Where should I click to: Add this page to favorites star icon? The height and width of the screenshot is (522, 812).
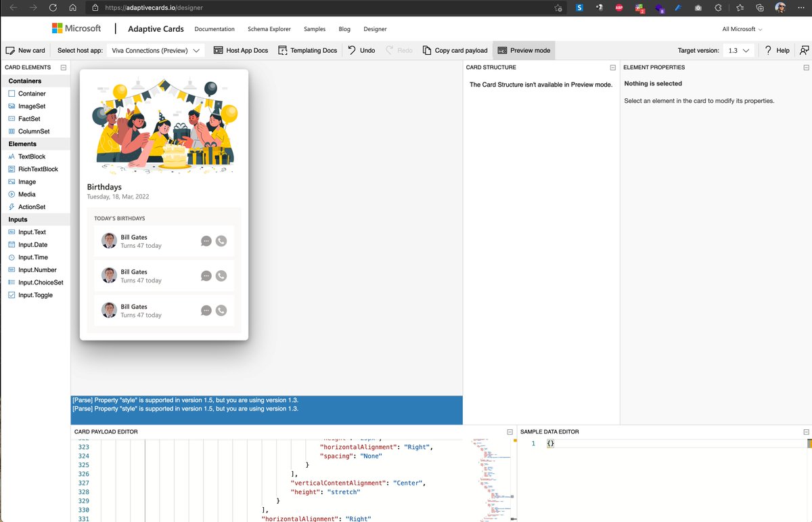(558, 8)
